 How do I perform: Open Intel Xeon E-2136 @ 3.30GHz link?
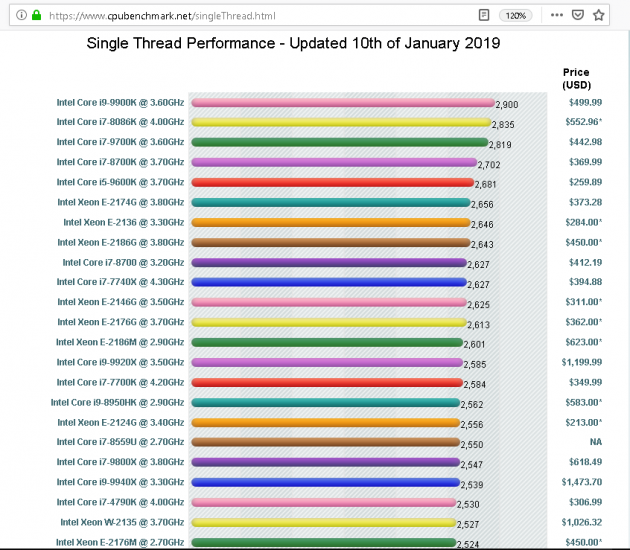point(124,222)
